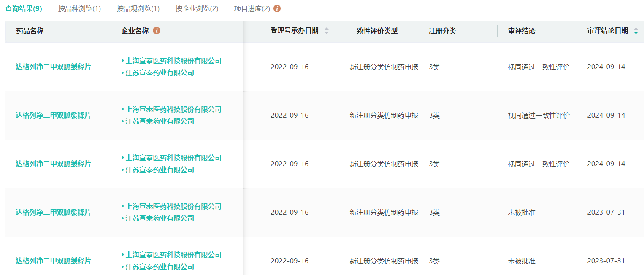Click the 审评结论 column header
644x275 pixels.
[522, 31]
